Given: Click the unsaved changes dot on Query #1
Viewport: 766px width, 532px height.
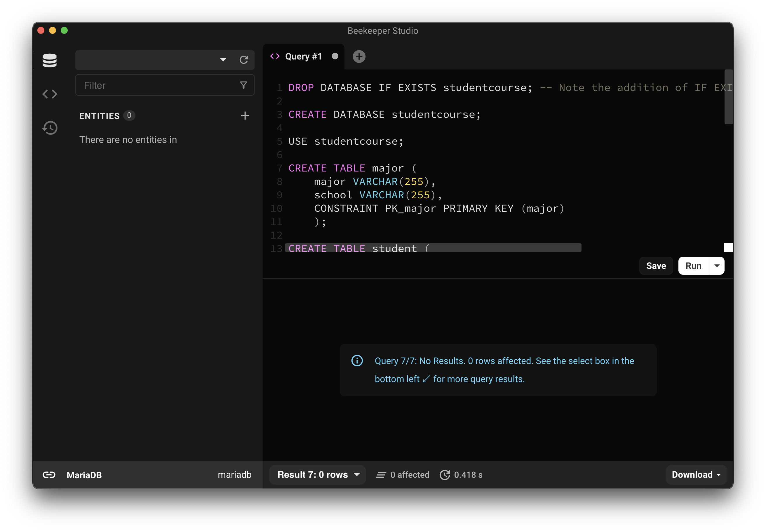Looking at the screenshot, I should 335,56.
